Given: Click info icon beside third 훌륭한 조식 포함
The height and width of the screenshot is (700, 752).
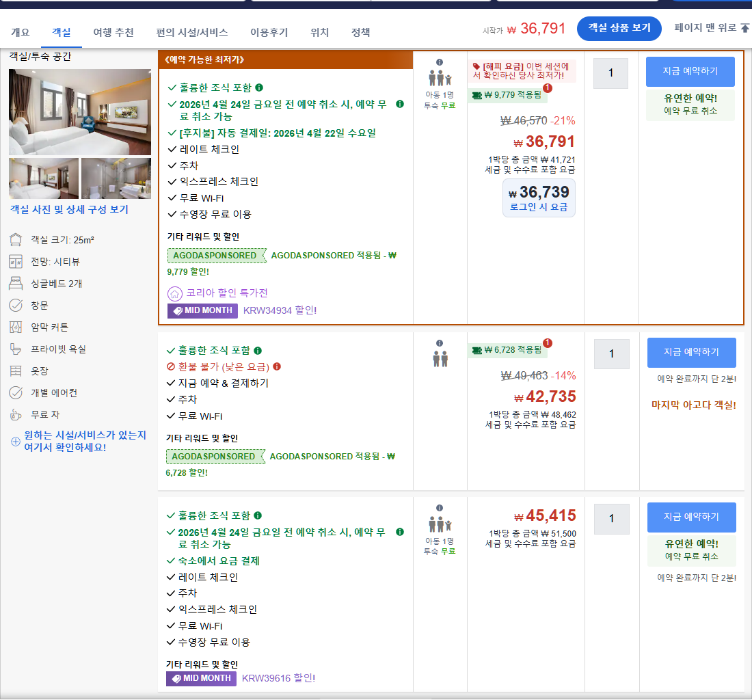Looking at the screenshot, I should (258, 516).
